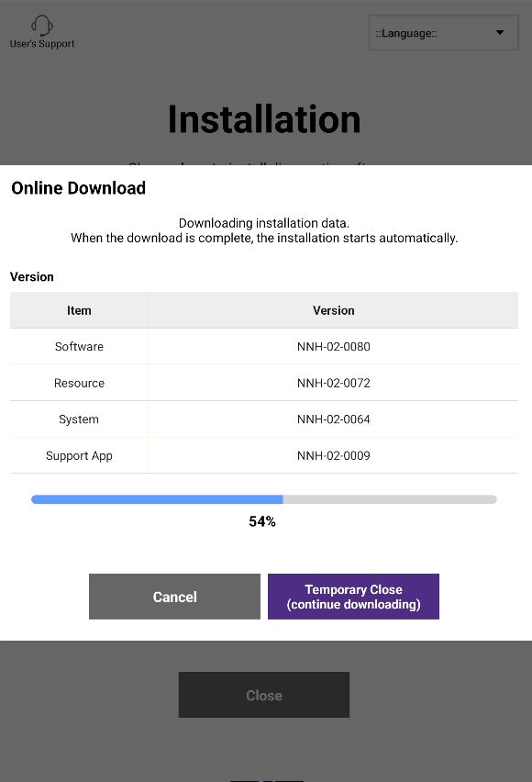Select the Software row
Image resolution: width=532 pixels, height=782 pixels.
(x=264, y=346)
